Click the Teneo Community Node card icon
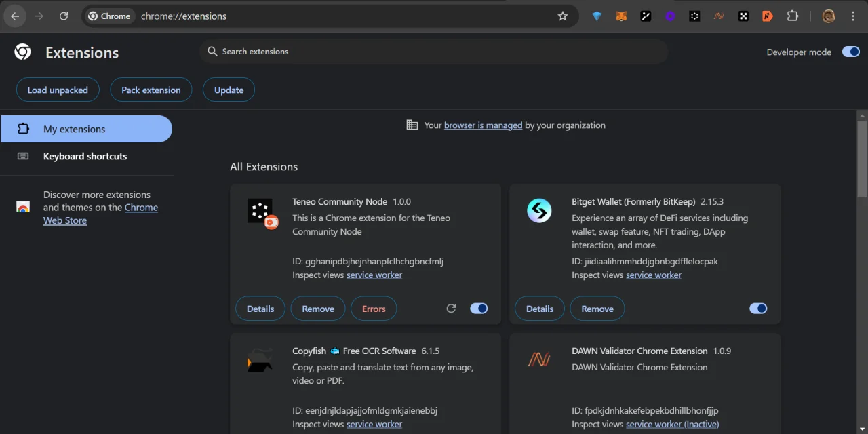 tap(262, 213)
